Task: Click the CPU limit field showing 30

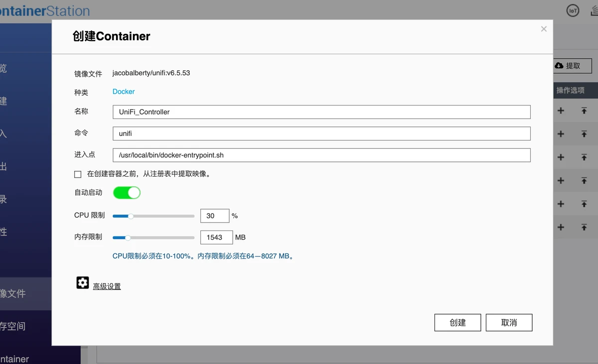Action: click(215, 216)
